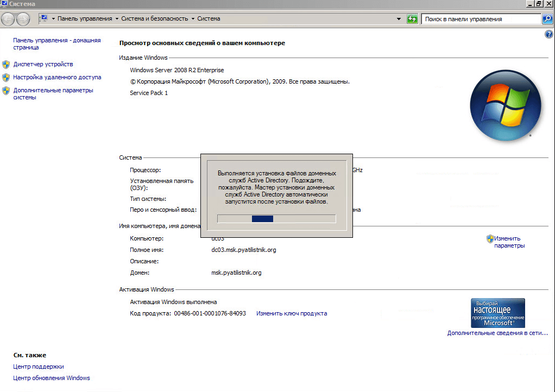Image resolution: width=555 pixels, height=392 pixels.
Task: Select Панель управления breadcrumb
Action: click(84, 19)
